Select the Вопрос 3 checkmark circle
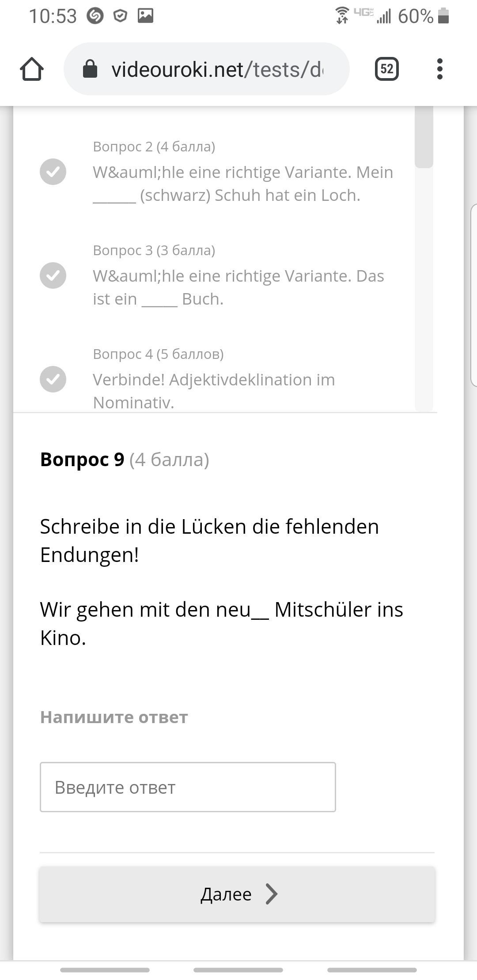The height and width of the screenshot is (980, 477). pyautogui.click(x=53, y=275)
